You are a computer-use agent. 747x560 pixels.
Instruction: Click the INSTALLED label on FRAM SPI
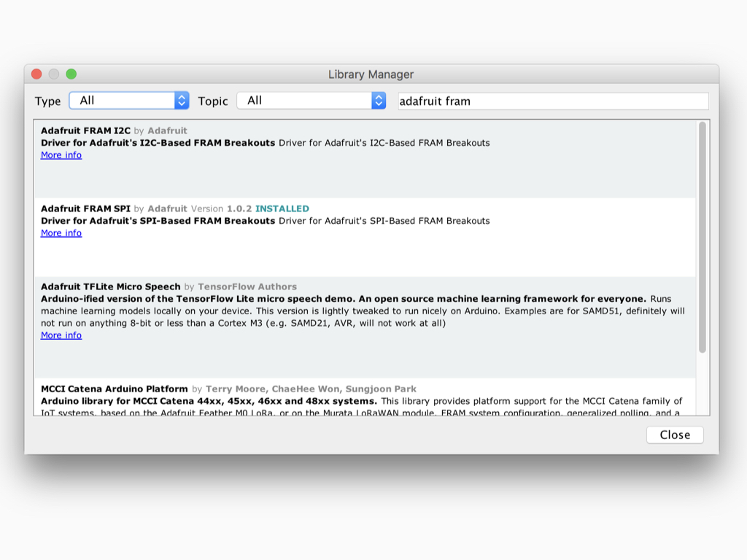click(282, 209)
